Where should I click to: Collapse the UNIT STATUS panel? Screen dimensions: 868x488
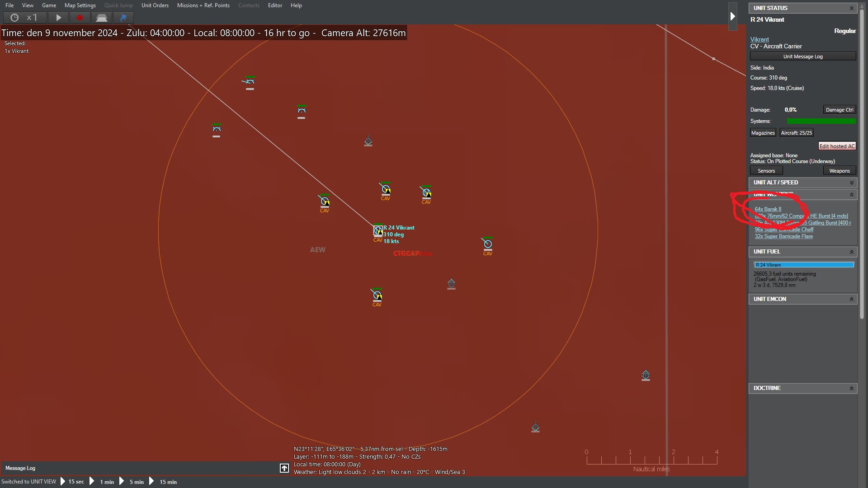[x=851, y=8]
